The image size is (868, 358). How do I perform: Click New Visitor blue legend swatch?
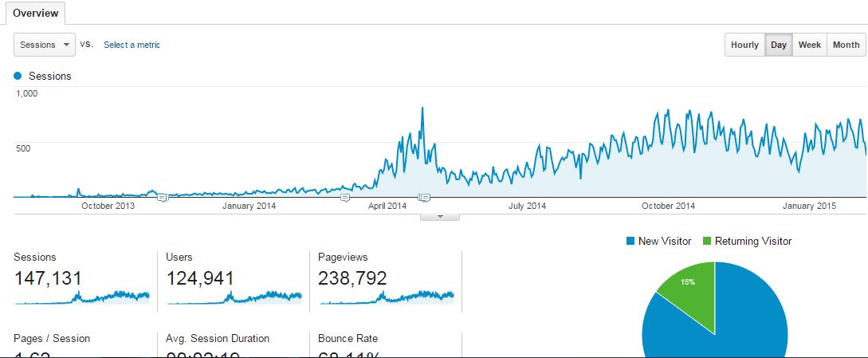click(x=630, y=241)
